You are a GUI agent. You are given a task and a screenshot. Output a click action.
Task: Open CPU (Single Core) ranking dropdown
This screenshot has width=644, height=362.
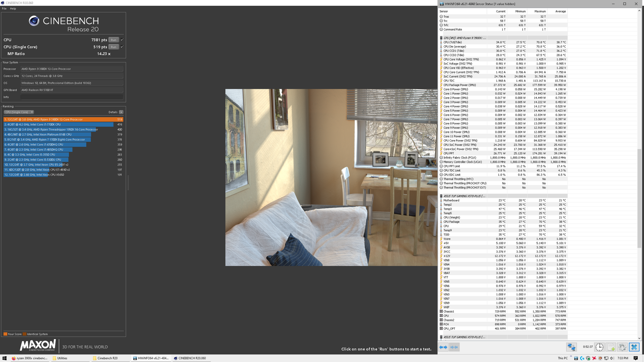tap(19, 112)
